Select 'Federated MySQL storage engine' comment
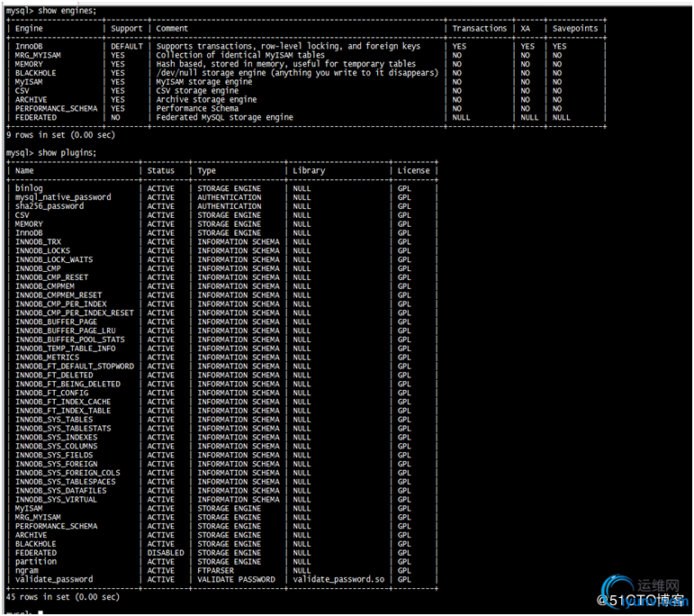The width and height of the screenshot is (694, 616). click(x=224, y=117)
